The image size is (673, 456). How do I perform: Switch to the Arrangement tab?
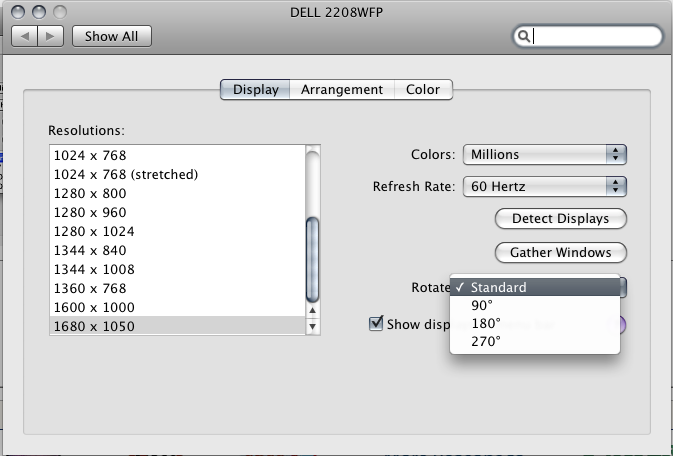pos(342,89)
